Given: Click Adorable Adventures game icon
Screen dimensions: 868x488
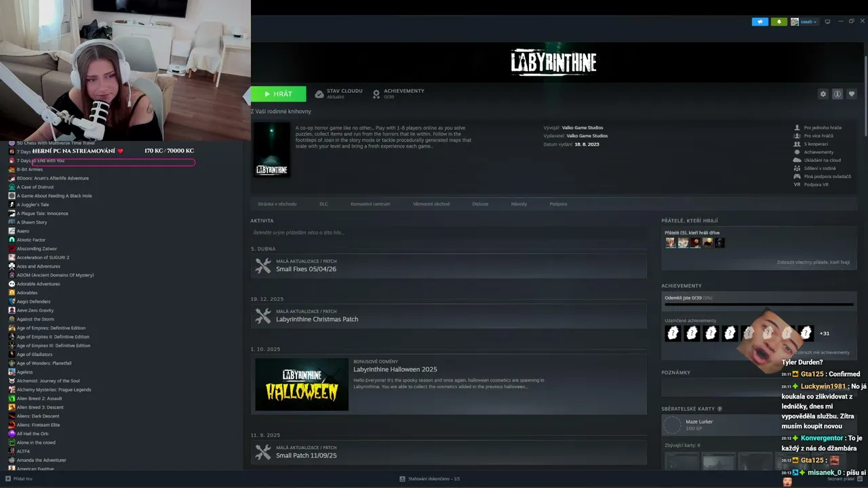Looking at the screenshot, I should 12,284.
